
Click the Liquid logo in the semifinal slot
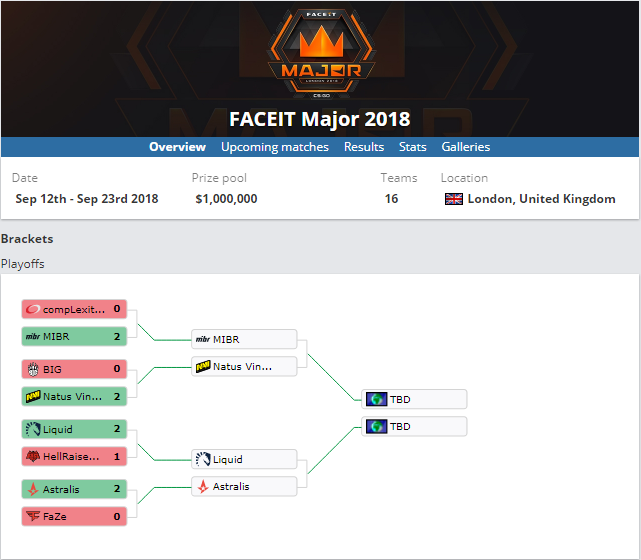pyautogui.click(x=203, y=459)
